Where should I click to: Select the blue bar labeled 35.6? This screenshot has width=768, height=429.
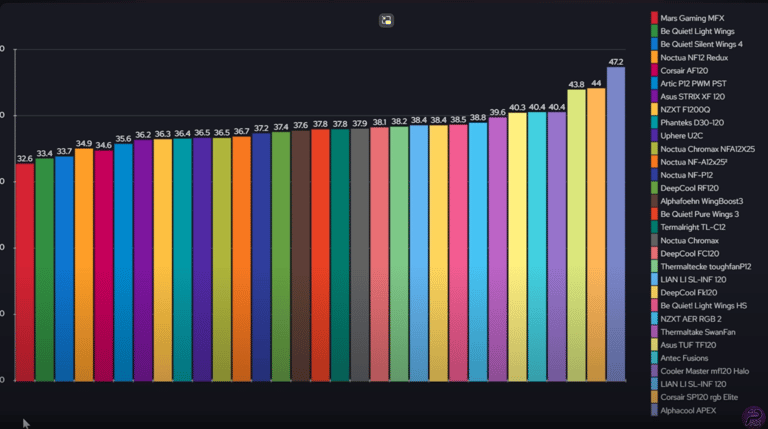tap(123, 262)
